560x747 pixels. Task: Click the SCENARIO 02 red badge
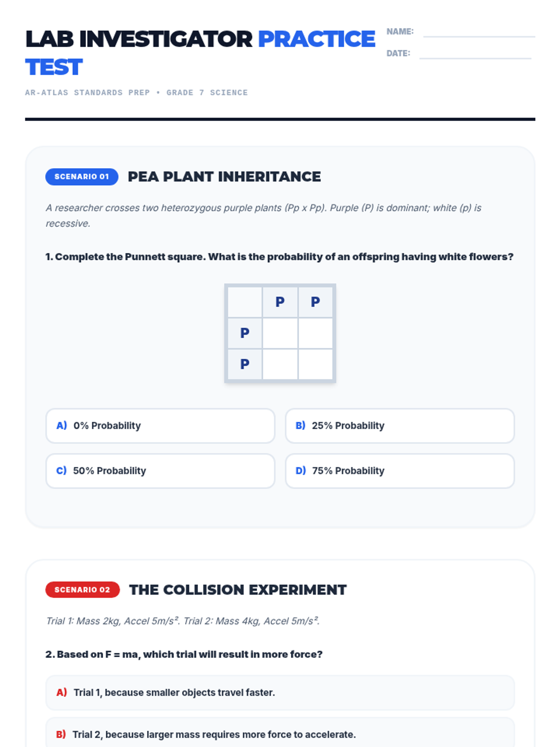click(83, 590)
